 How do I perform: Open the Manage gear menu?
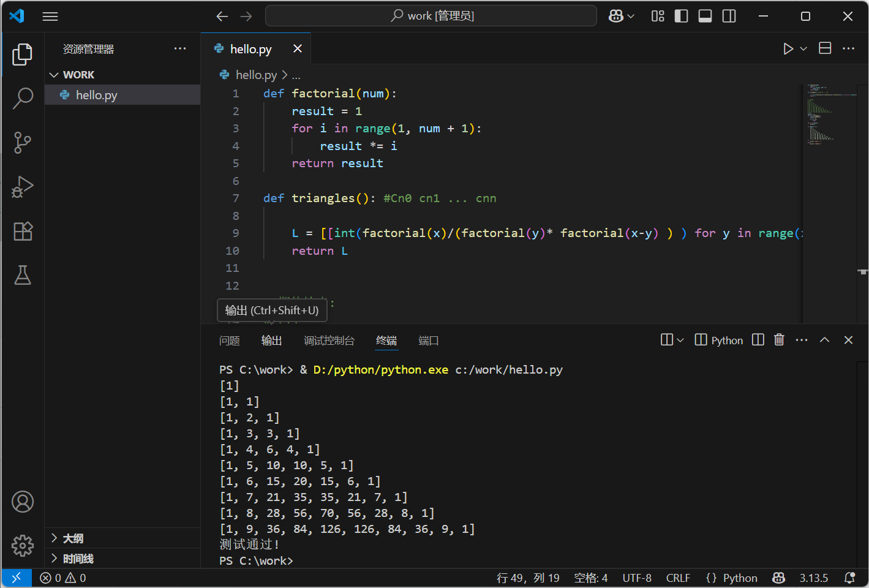(x=23, y=545)
